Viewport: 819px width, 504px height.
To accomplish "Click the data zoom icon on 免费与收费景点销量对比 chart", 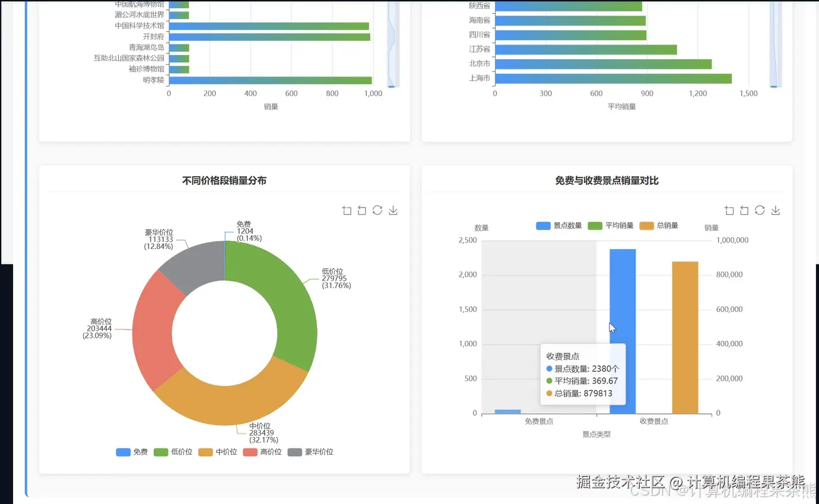I will [x=729, y=210].
